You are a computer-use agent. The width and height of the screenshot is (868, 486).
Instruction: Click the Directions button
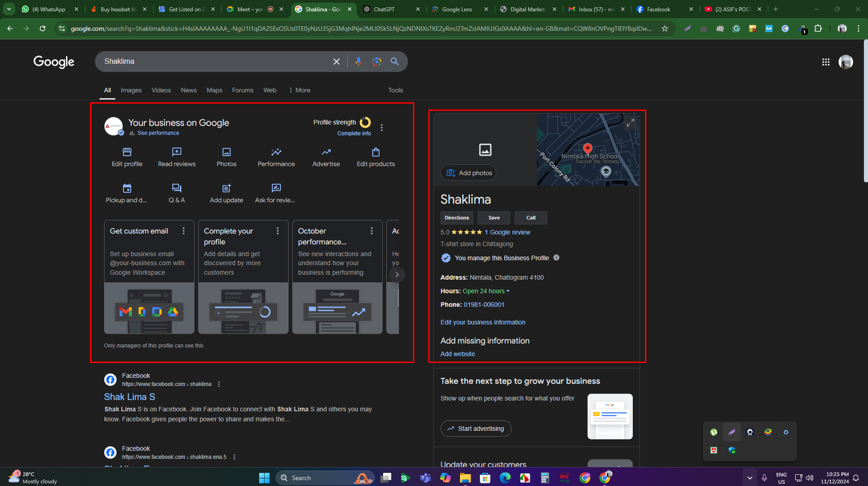tap(456, 218)
